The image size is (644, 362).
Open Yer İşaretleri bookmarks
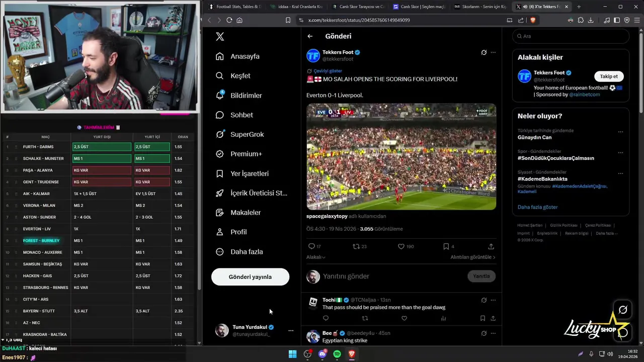tap(243, 173)
